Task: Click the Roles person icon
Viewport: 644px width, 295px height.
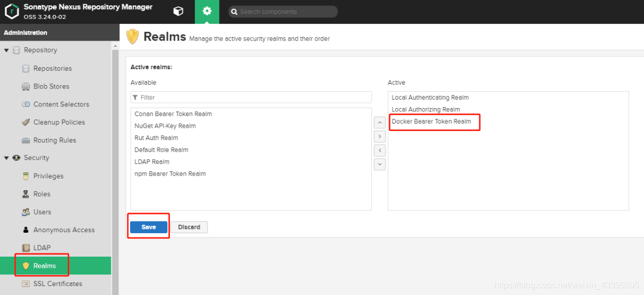Action: 26,194
